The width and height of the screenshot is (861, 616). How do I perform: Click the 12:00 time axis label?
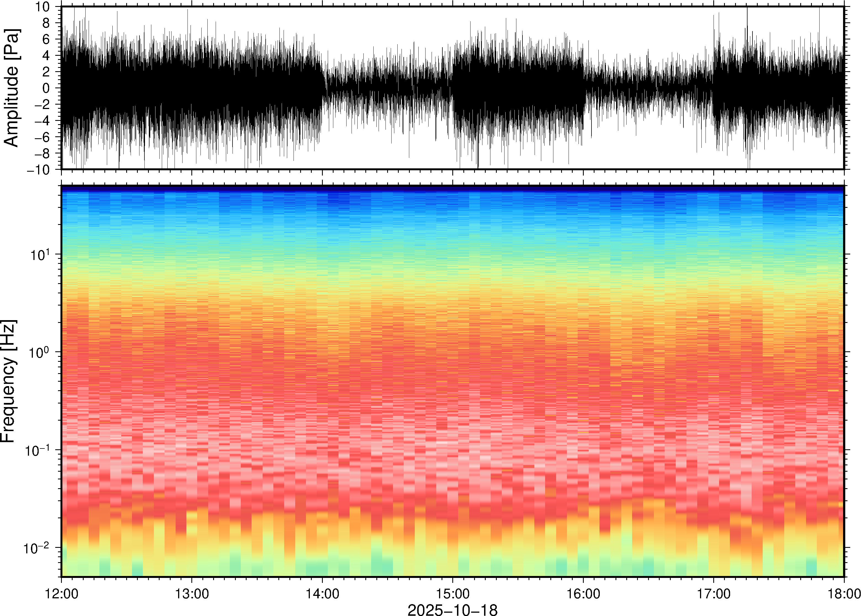[62, 594]
